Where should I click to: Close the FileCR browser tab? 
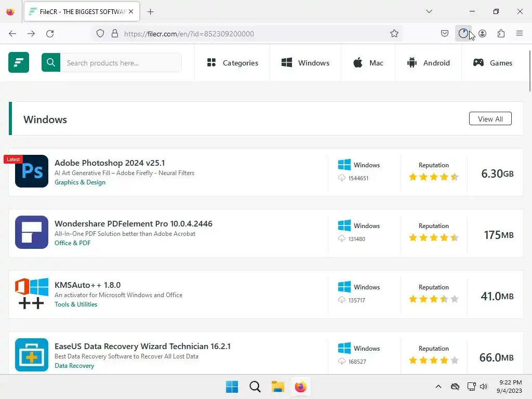[131, 11]
